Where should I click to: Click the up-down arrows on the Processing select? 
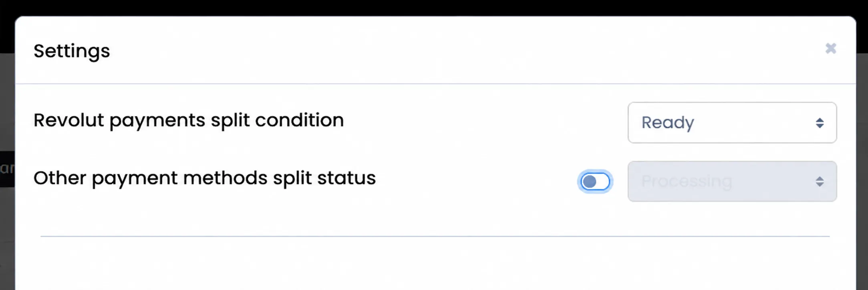coord(820,182)
